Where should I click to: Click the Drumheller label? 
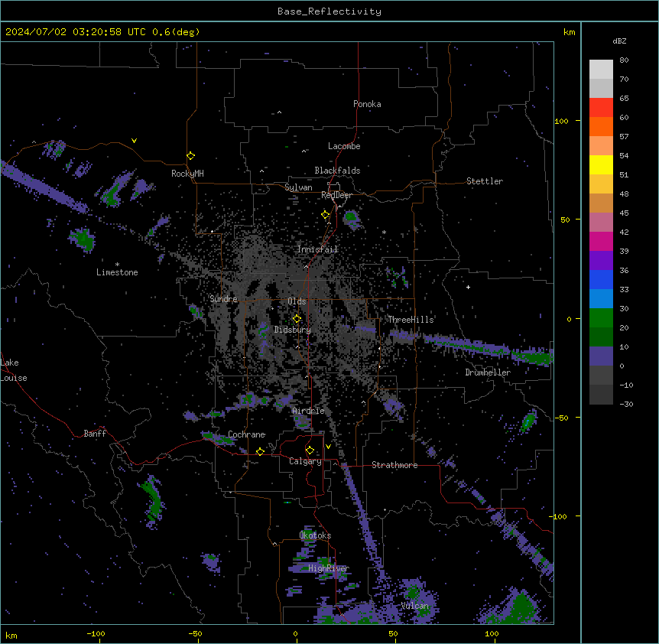(x=488, y=372)
